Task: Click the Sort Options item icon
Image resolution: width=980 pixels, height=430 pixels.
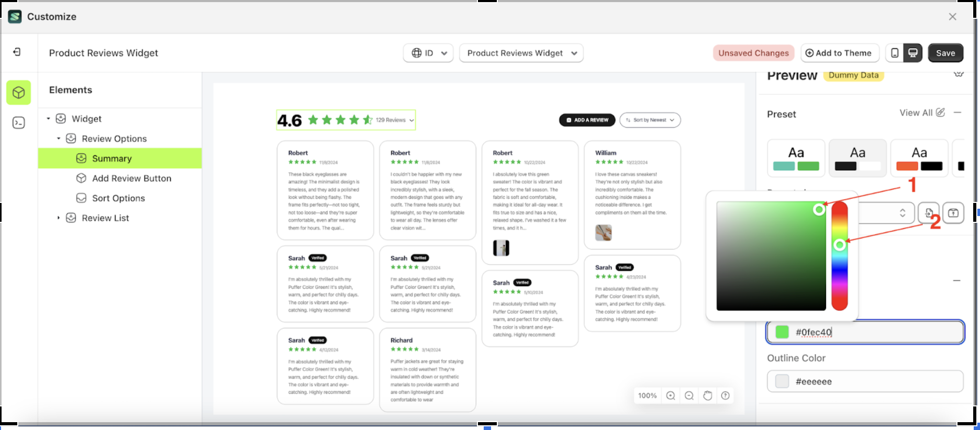Action: [81, 198]
